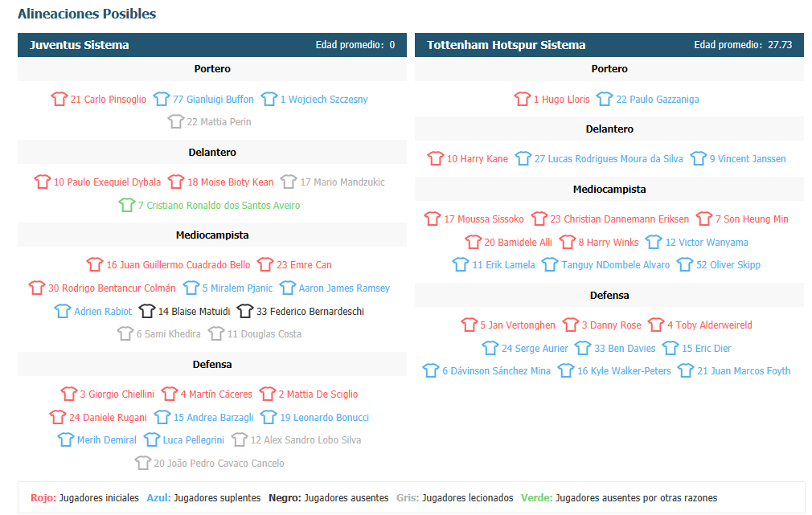Click the Tottenham Defensa section label

pos(609,296)
